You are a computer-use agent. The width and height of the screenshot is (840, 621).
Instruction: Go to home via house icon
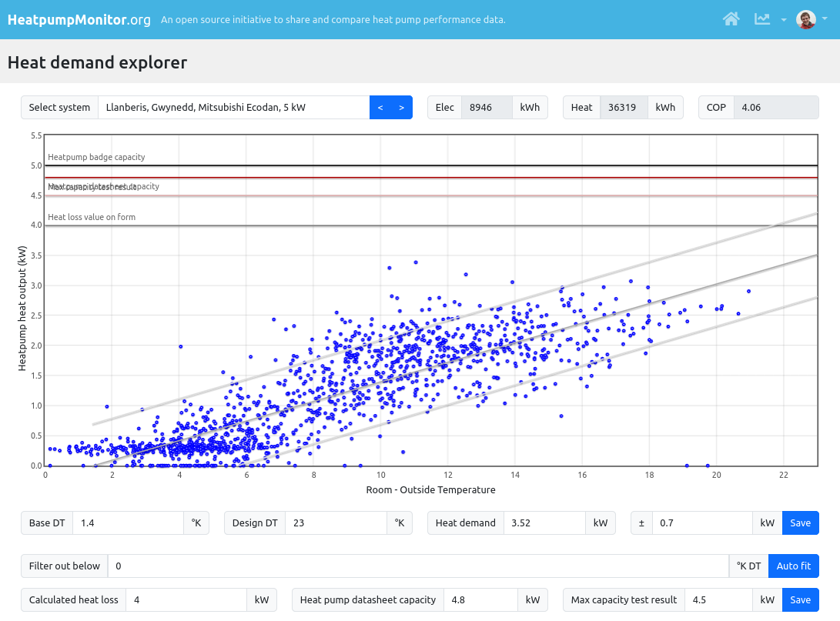point(731,19)
